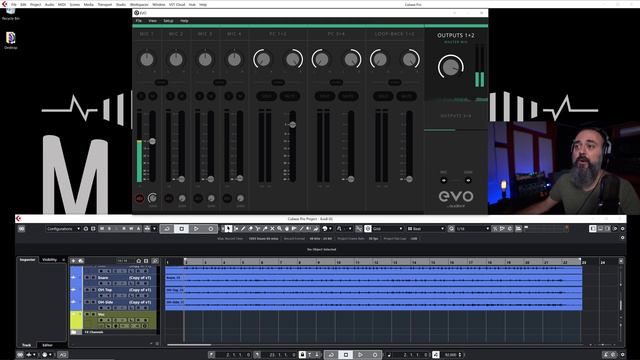Click the transport bar Record button
Viewport: 640px width, 360px height.
[375, 355]
